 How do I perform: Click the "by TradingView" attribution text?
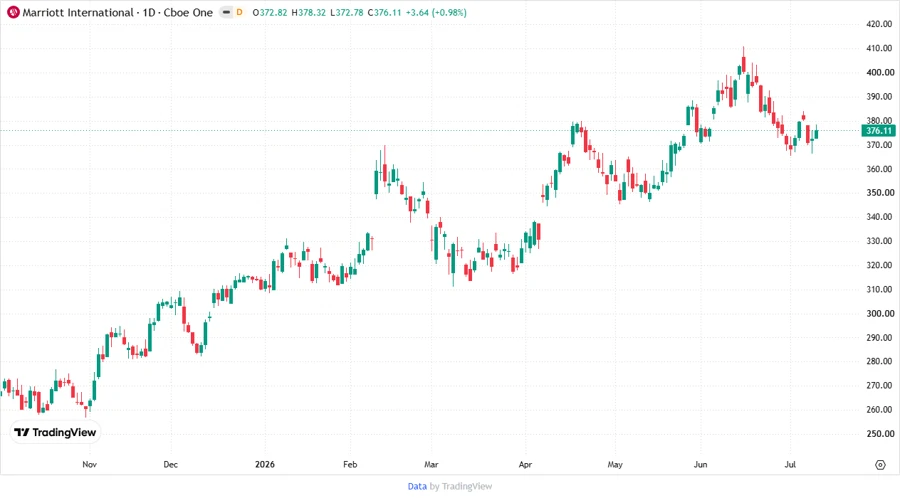[461, 486]
